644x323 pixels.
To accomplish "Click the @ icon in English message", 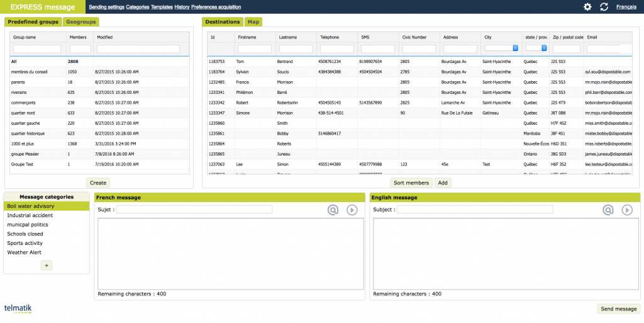I will tap(608, 210).
